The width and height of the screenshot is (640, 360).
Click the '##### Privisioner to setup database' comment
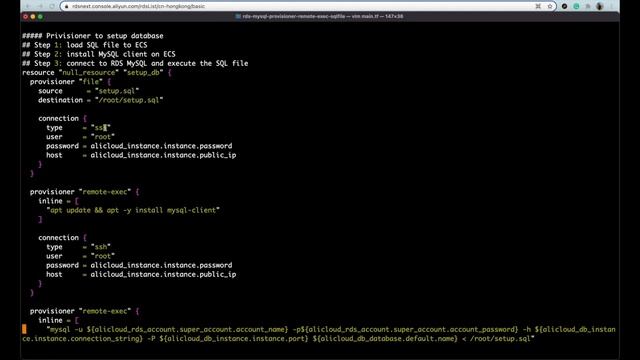[x=93, y=36]
